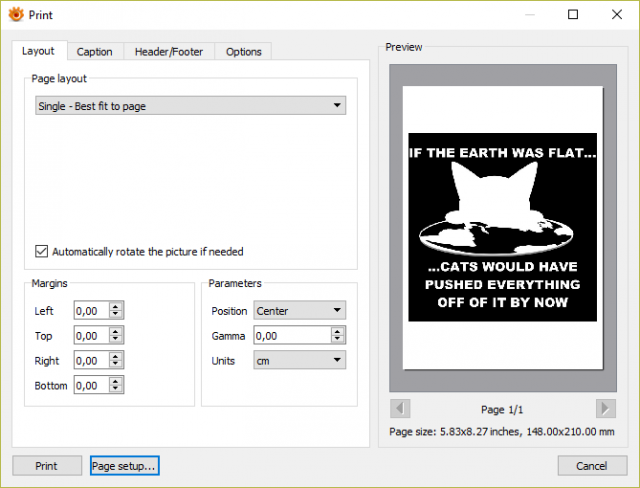Viewport: 640px width, 488px height.
Task: Decrease the Bottom margin spinner value
Action: [116, 389]
